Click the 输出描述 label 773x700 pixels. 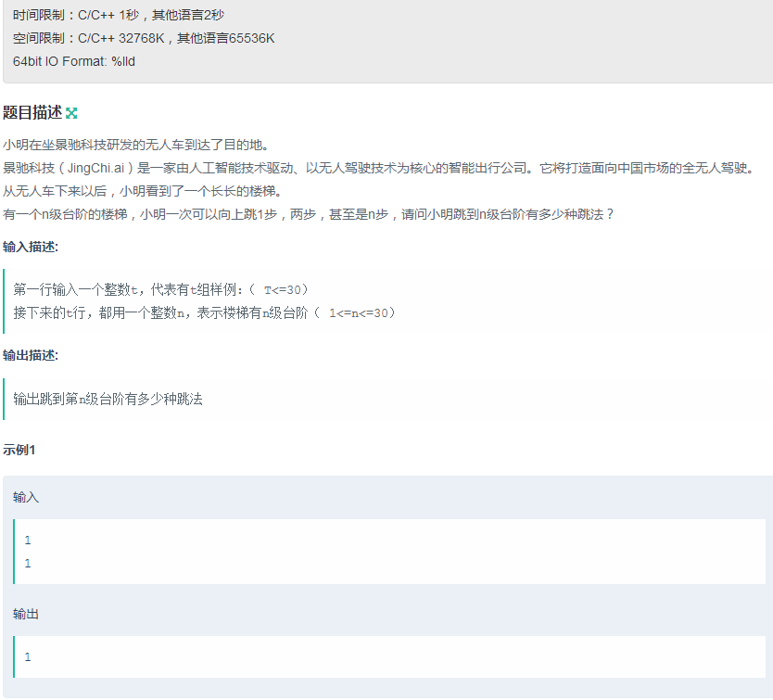pos(31,356)
